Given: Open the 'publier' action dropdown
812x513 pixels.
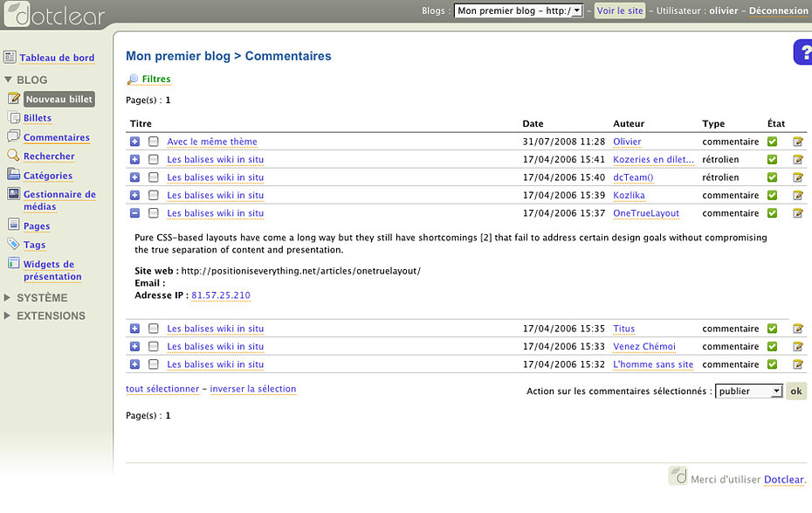Looking at the screenshot, I should tap(748, 392).
